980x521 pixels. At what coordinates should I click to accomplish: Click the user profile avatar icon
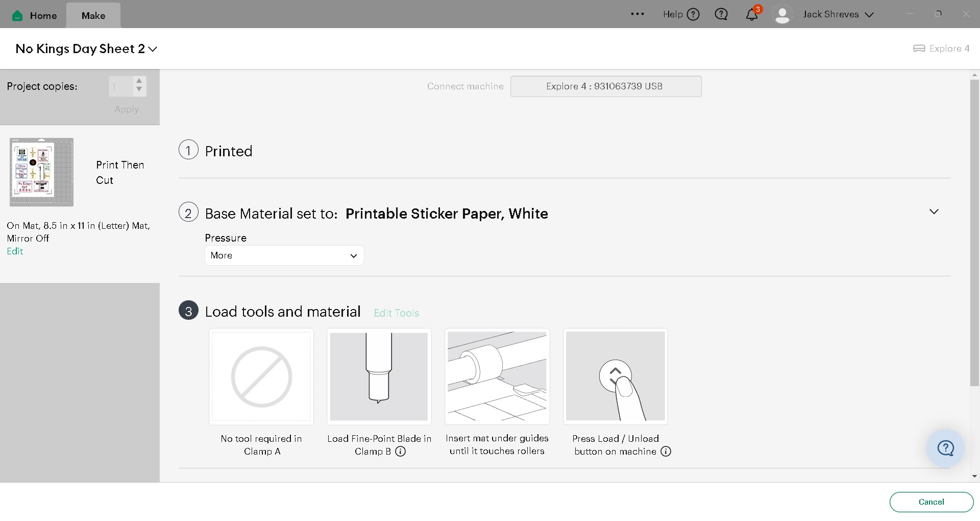pos(782,14)
